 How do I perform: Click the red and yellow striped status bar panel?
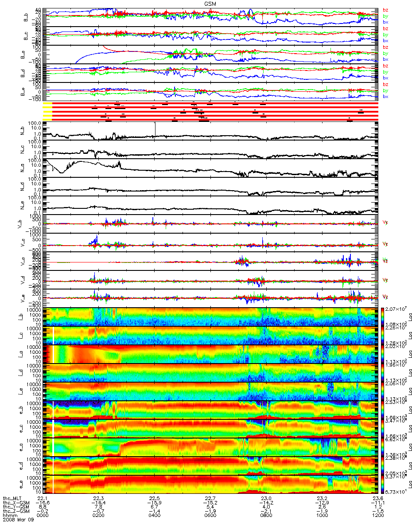(210, 111)
